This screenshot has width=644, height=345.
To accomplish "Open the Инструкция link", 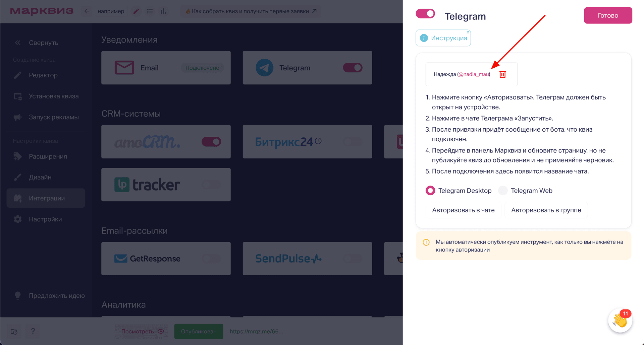I will 443,38.
